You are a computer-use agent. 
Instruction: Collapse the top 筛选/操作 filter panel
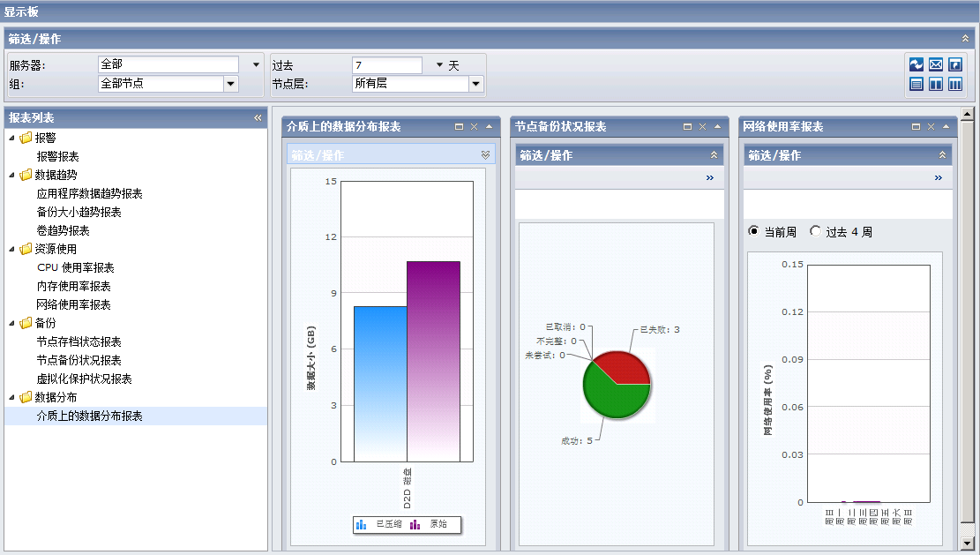(x=966, y=39)
